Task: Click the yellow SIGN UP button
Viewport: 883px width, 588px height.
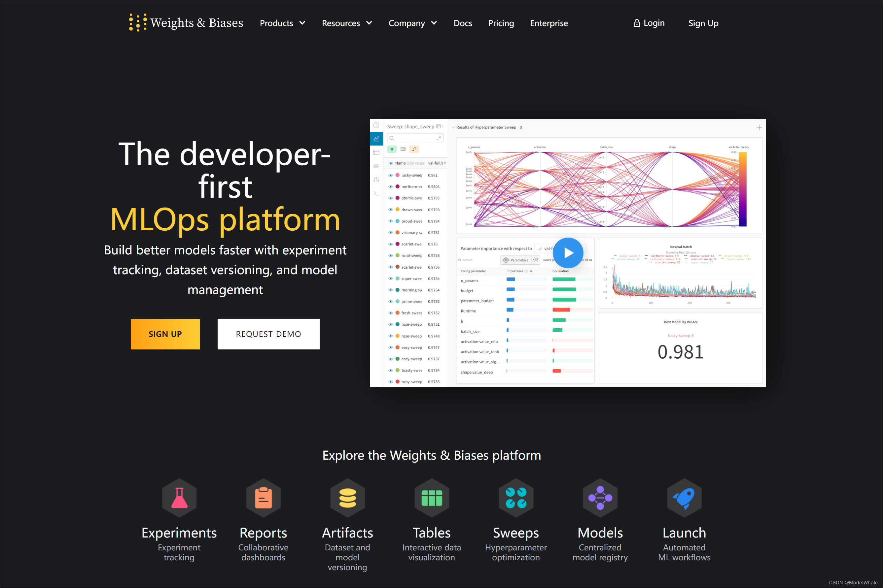Action: coord(165,334)
